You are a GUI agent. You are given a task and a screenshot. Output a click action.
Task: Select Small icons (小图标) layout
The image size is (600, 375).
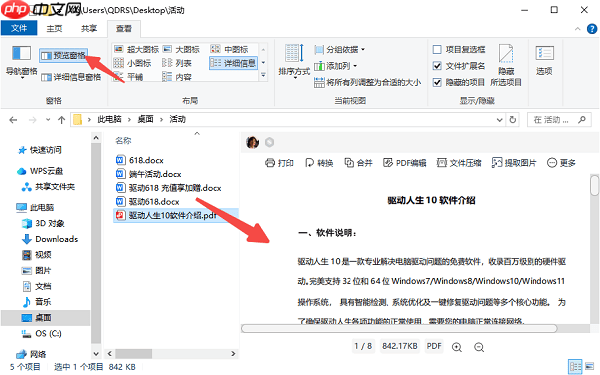(x=133, y=63)
